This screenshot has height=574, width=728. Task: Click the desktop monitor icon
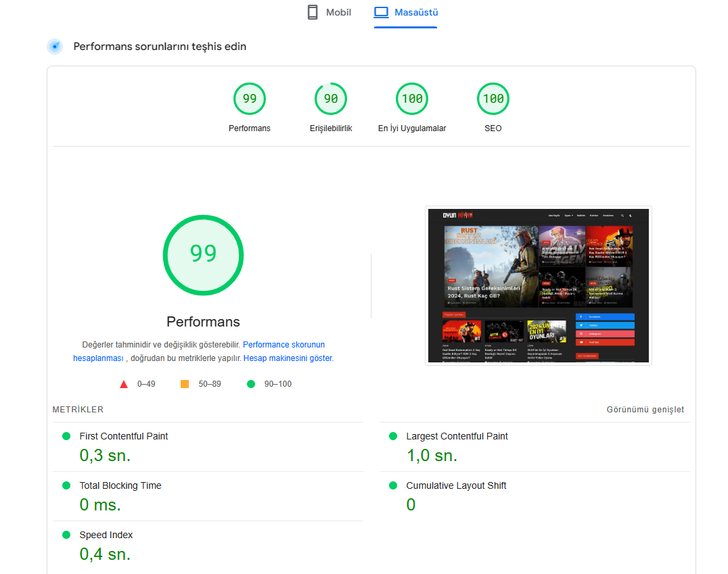point(381,13)
